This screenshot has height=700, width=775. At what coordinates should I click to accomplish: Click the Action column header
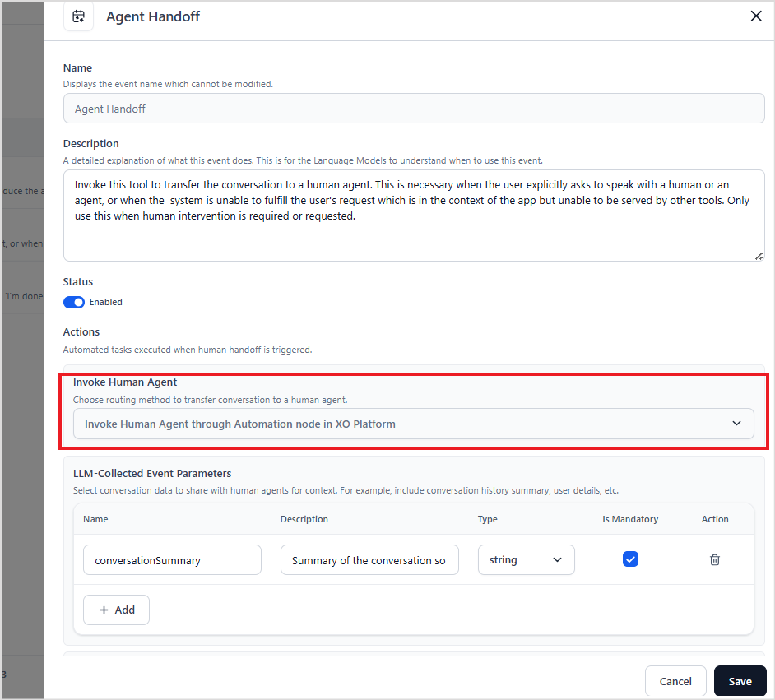pyautogui.click(x=714, y=519)
